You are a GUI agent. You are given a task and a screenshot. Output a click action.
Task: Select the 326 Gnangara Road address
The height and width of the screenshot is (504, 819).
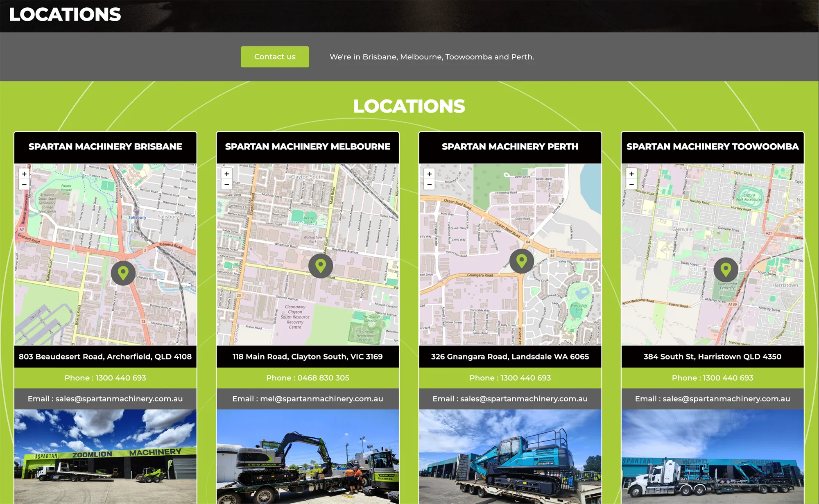click(510, 357)
